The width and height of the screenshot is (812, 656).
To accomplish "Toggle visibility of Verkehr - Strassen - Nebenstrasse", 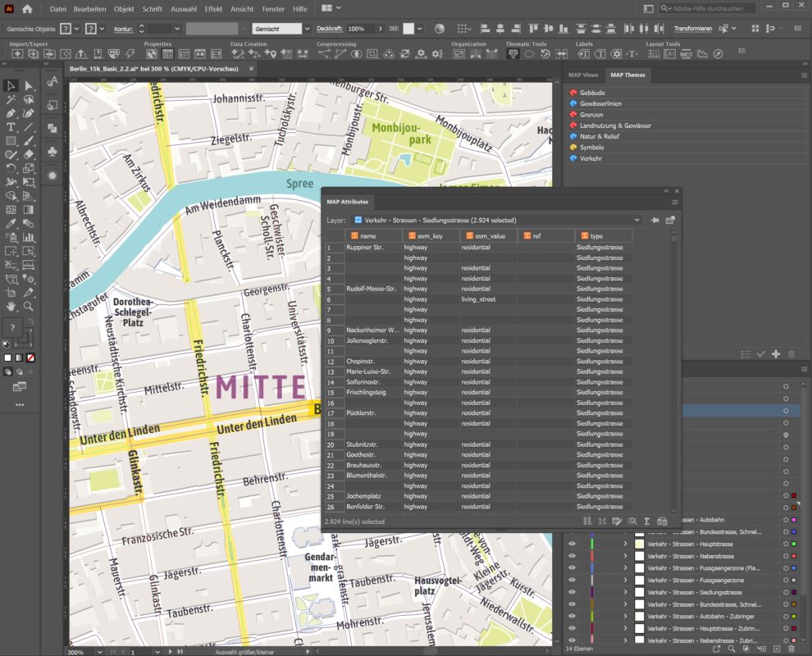I will (x=571, y=556).
